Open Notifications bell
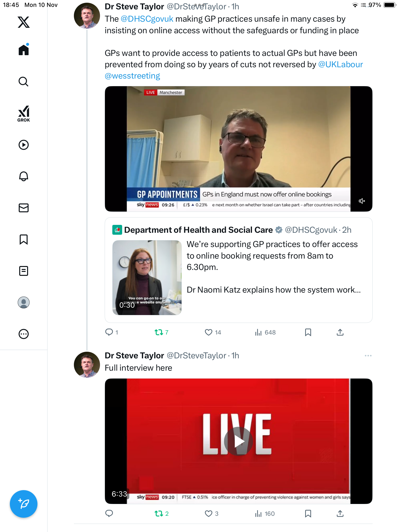This screenshot has height=532, width=399. click(24, 176)
